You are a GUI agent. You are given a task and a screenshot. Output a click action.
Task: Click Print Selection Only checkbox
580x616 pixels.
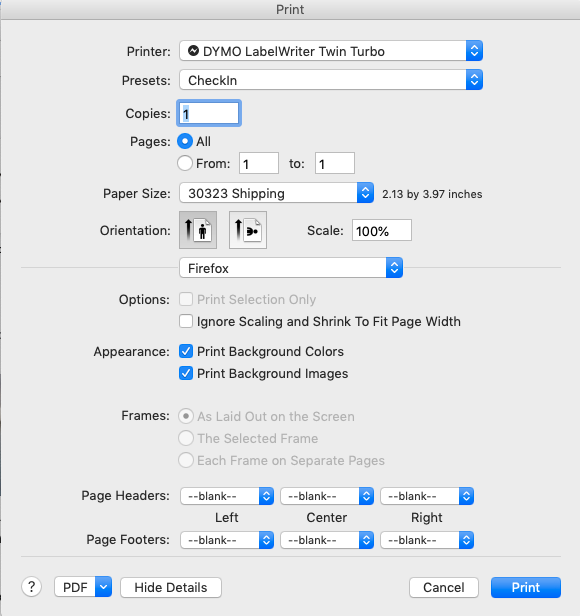pyautogui.click(x=186, y=299)
